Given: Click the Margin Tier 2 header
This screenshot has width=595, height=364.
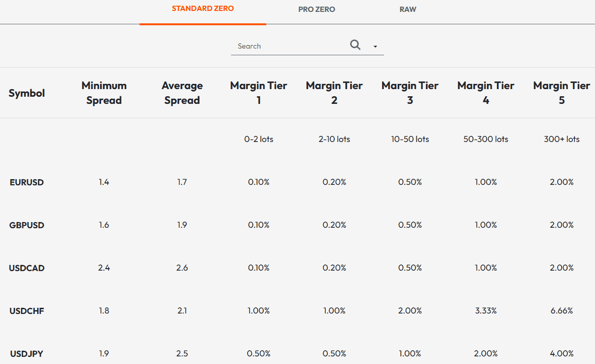Looking at the screenshot, I should (x=334, y=93).
